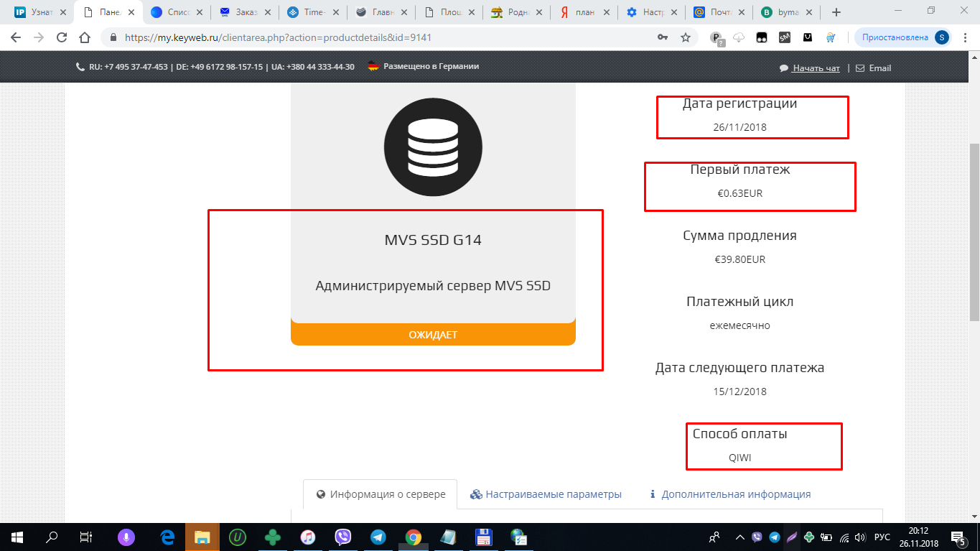Viewport: 980px width, 551px height.
Task: Select the Информация о сервере tab
Action: point(381,494)
